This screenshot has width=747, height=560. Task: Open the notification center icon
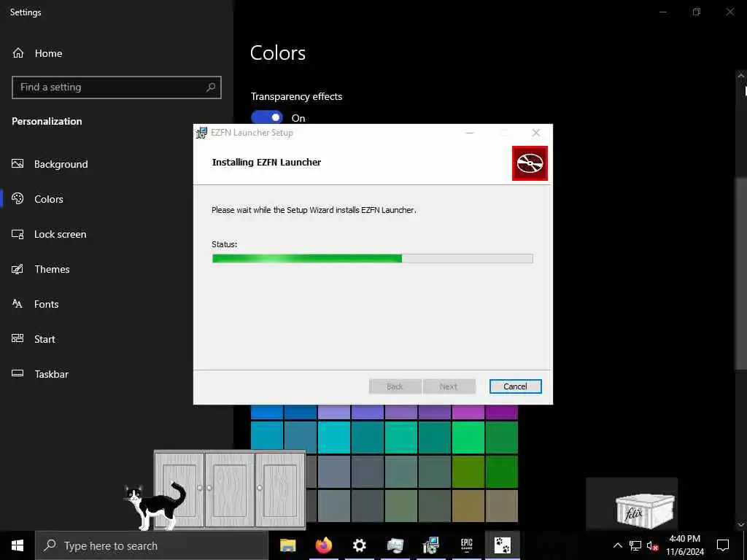pyautogui.click(x=723, y=545)
